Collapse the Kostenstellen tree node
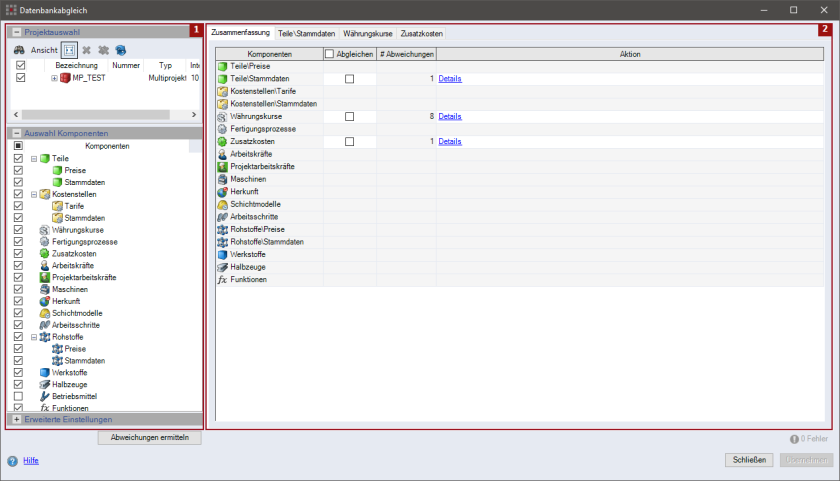Viewport: 840px width, 481px height. tap(34, 194)
